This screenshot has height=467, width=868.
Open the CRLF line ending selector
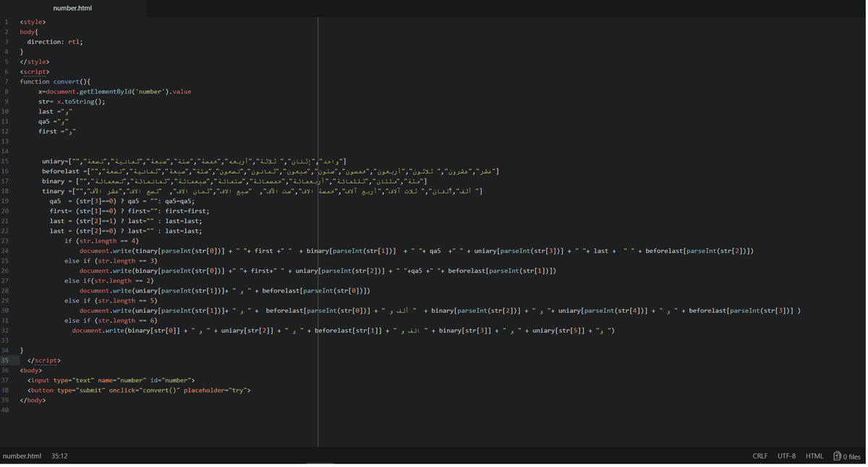(759, 456)
